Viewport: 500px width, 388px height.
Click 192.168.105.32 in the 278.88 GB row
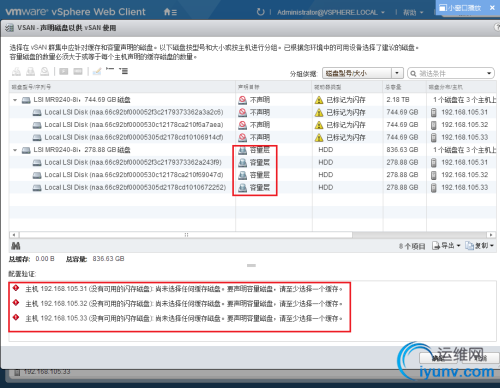coord(465,175)
